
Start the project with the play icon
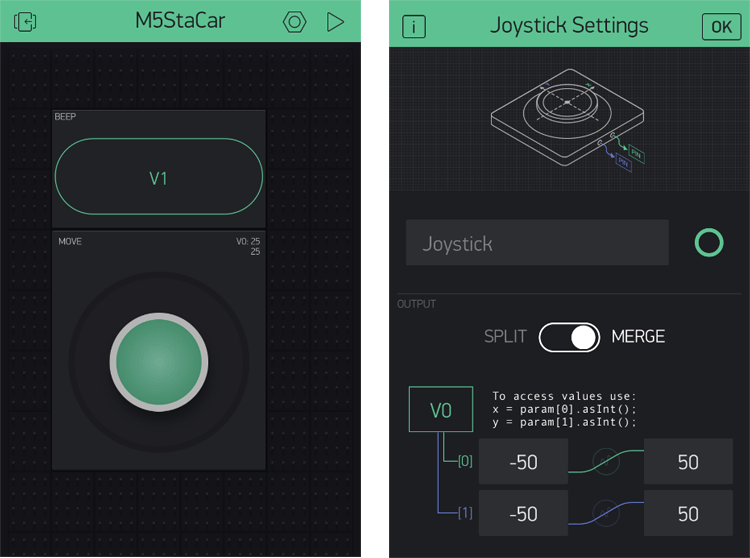coord(335,22)
